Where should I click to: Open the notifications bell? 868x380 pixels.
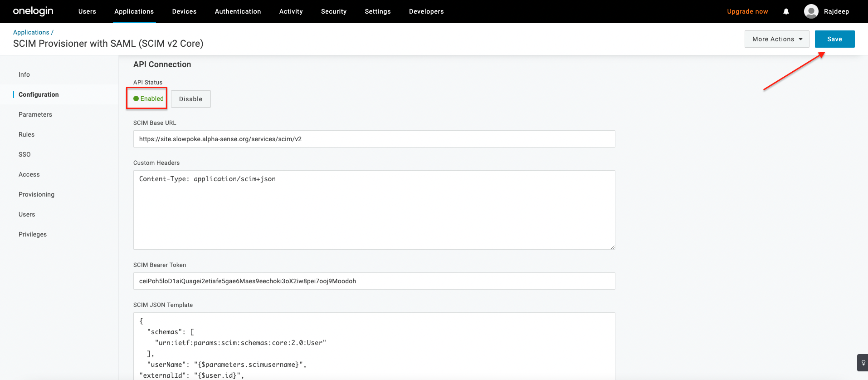pyautogui.click(x=786, y=11)
